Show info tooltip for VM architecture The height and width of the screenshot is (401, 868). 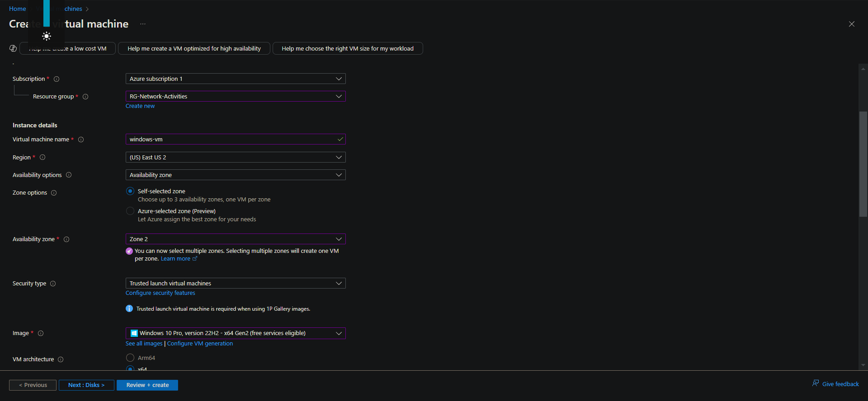(x=61, y=359)
